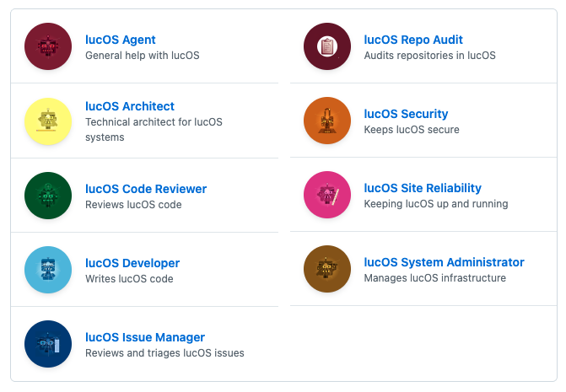Click the lucOS Code Reviewer green avatar

coord(48,196)
